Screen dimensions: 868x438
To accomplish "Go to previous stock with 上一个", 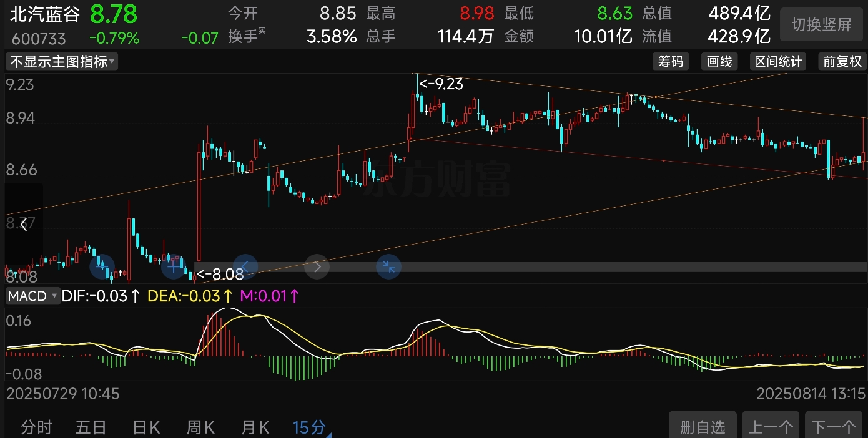I will point(771,426).
